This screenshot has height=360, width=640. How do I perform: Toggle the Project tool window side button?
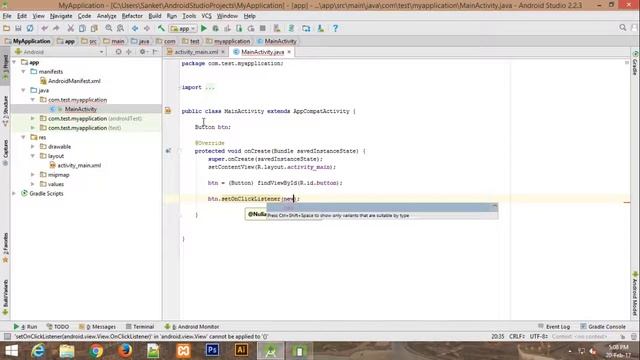point(5,67)
